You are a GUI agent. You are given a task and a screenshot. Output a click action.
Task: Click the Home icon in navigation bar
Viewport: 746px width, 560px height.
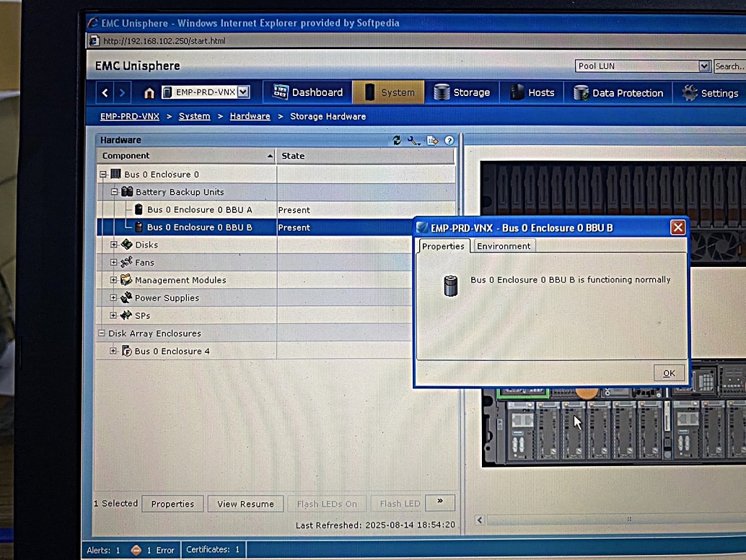tap(149, 92)
